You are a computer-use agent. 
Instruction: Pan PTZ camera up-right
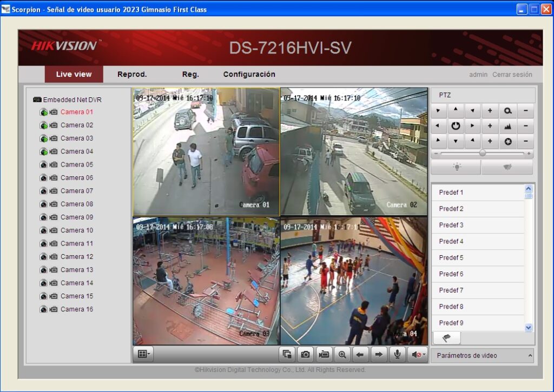coord(473,111)
